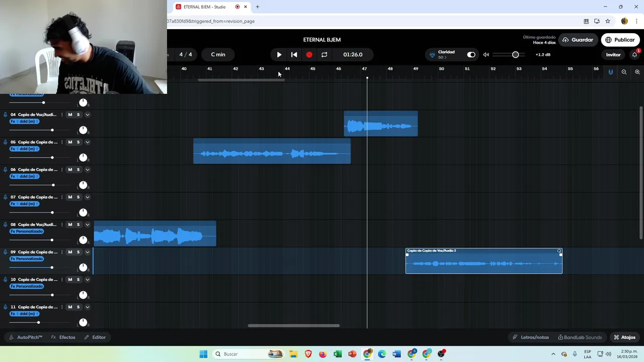This screenshot has width=644, height=362.
Task: Click the track 09 microphone icon
Action: [5, 252]
